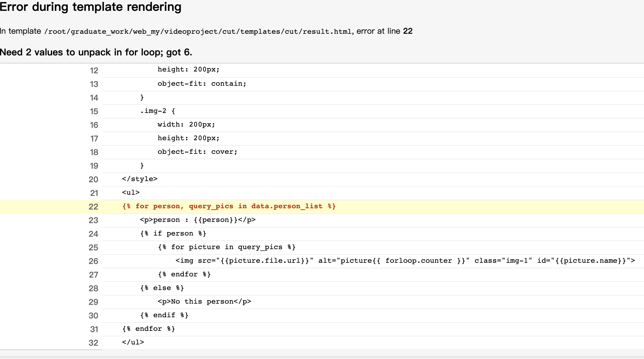The height and width of the screenshot is (359, 644).
Task: Click the 'object-fit: contain;' line
Action: (x=202, y=84)
